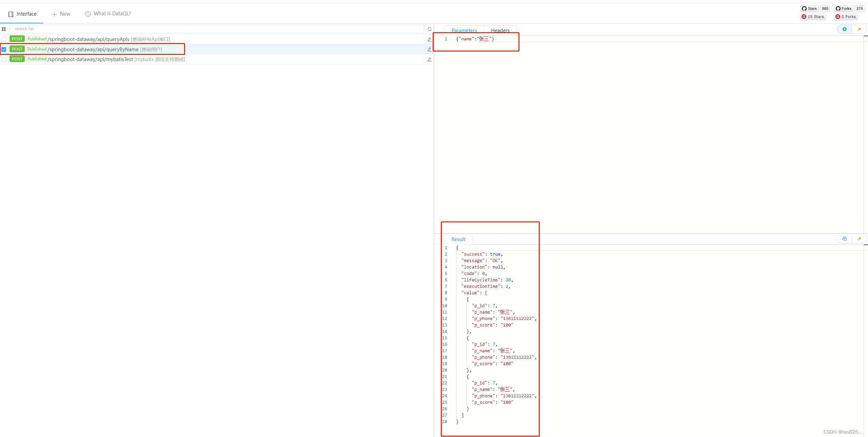Edit the queryApis interface
Viewport: 868px width, 437px height.
pyautogui.click(x=430, y=39)
